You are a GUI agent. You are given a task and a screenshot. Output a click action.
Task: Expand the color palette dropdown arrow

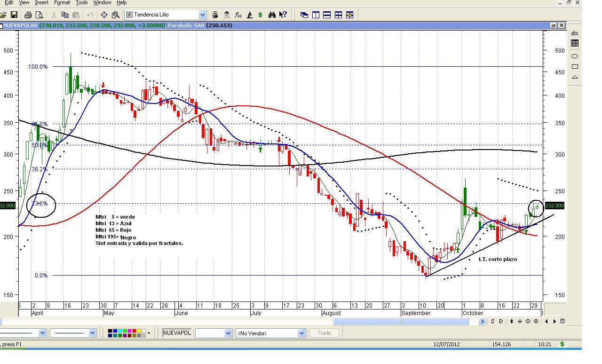pyautogui.click(x=149, y=333)
